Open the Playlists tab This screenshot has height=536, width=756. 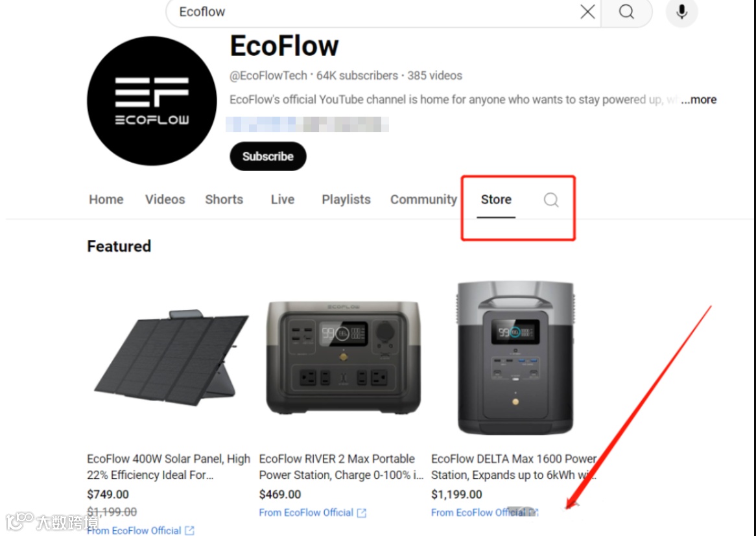[x=346, y=200]
